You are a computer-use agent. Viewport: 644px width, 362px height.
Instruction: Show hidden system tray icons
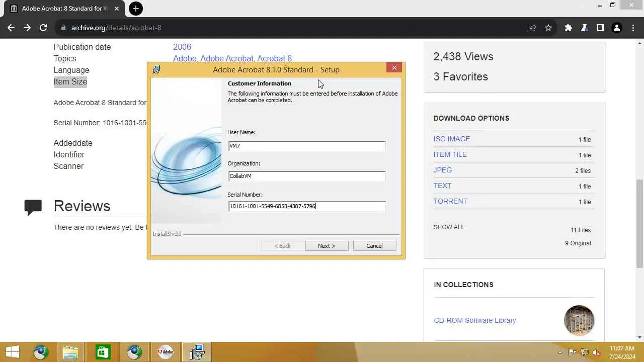point(560,352)
